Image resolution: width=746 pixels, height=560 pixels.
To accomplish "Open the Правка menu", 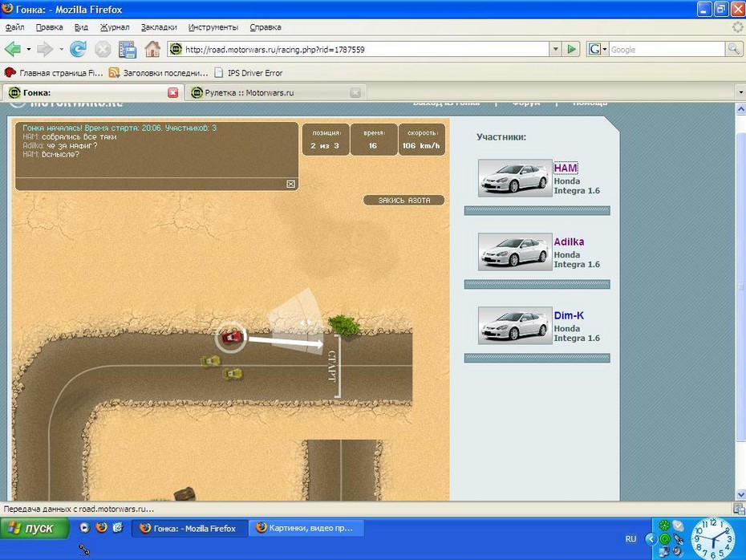I will (50, 27).
